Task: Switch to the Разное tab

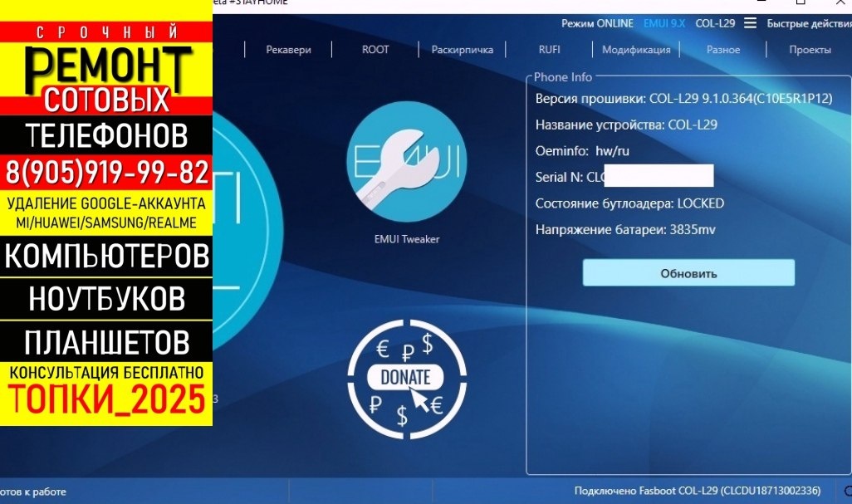Action: (723, 50)
